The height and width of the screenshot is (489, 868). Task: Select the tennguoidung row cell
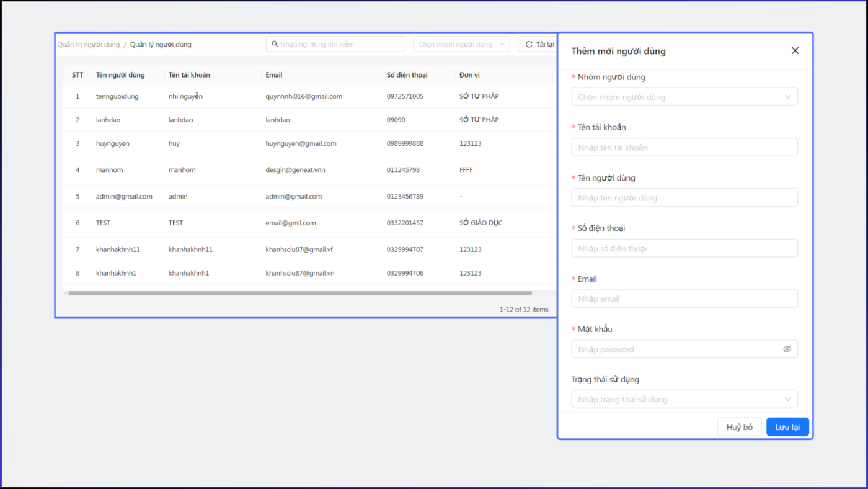tap(117, 96)
